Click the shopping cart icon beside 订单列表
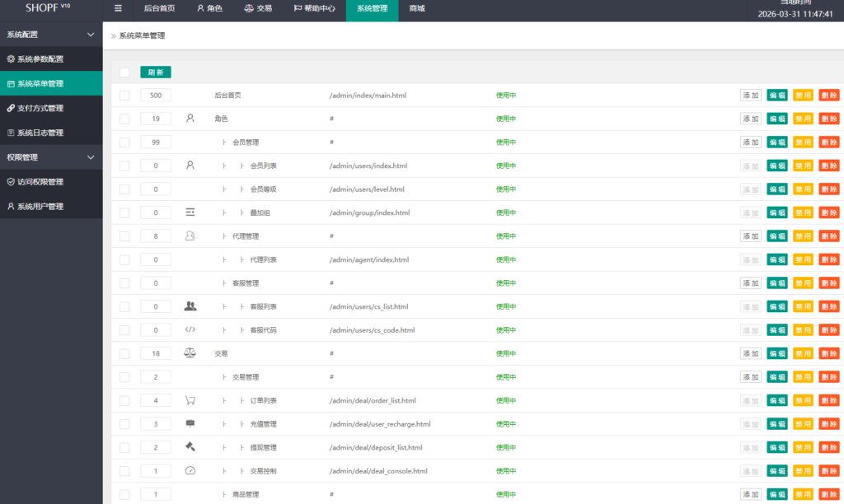The image size is (844, 504). pos(190,400)
